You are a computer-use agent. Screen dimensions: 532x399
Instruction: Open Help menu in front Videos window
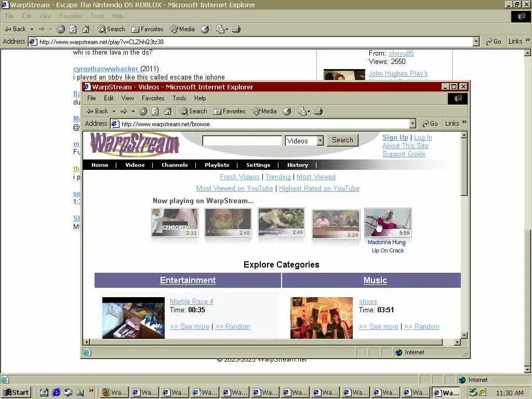[200, 98]
